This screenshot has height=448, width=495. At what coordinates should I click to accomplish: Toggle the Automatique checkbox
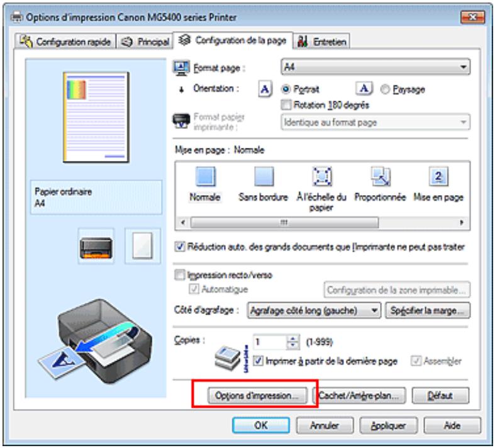click(x=194, y=289)
